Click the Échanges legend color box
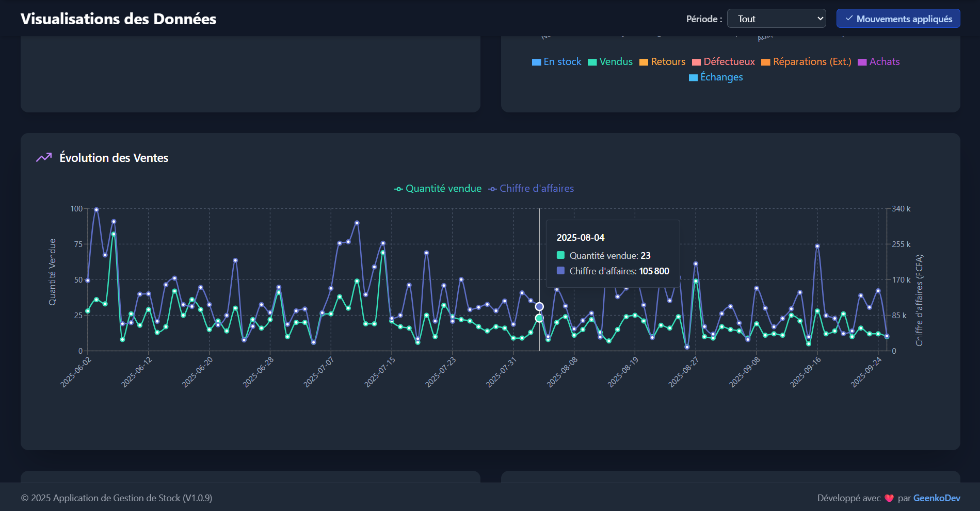The image size is (980, 511). point(693,78)
